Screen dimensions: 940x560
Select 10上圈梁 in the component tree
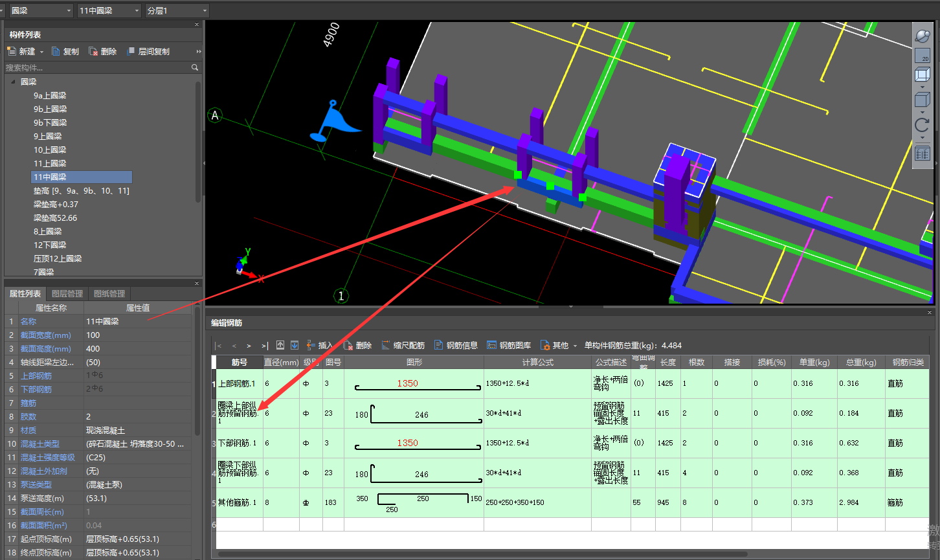coord(50,150)
